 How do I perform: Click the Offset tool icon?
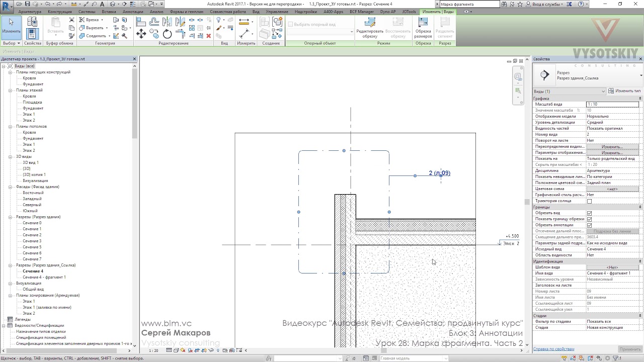[x=154, y=22]
